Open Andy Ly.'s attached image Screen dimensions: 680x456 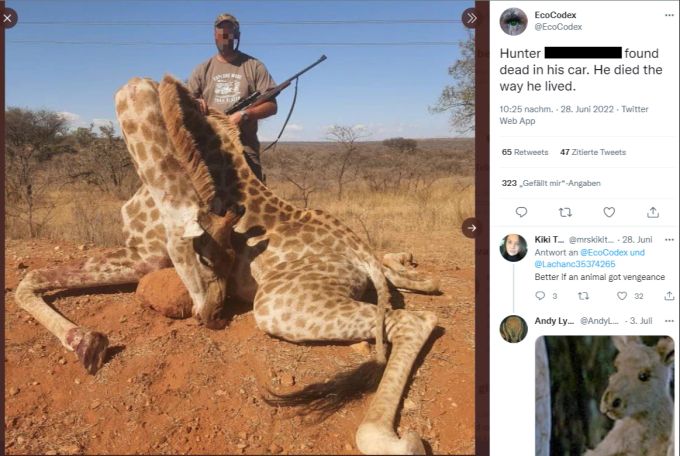click(x=605, y=395)
